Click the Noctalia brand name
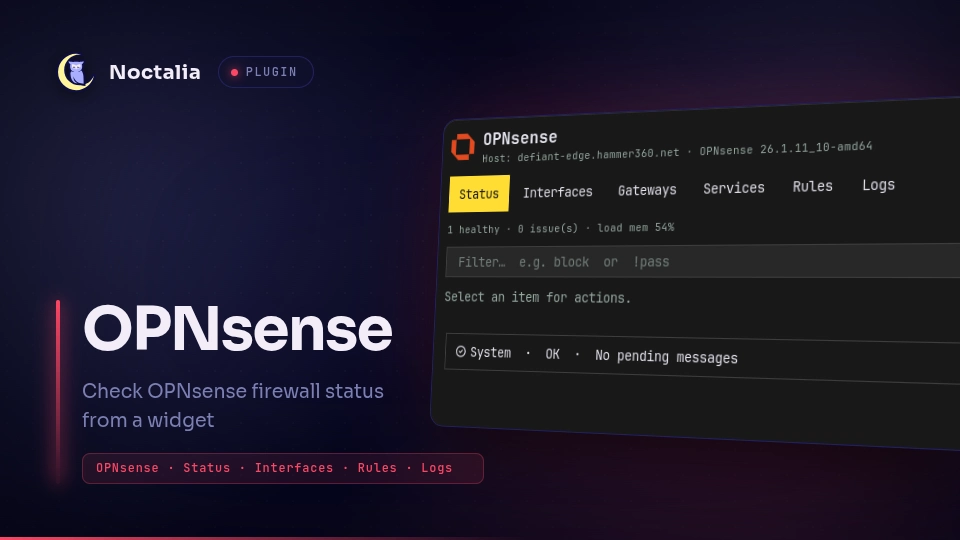960x540 pixels. pos(155,72)
